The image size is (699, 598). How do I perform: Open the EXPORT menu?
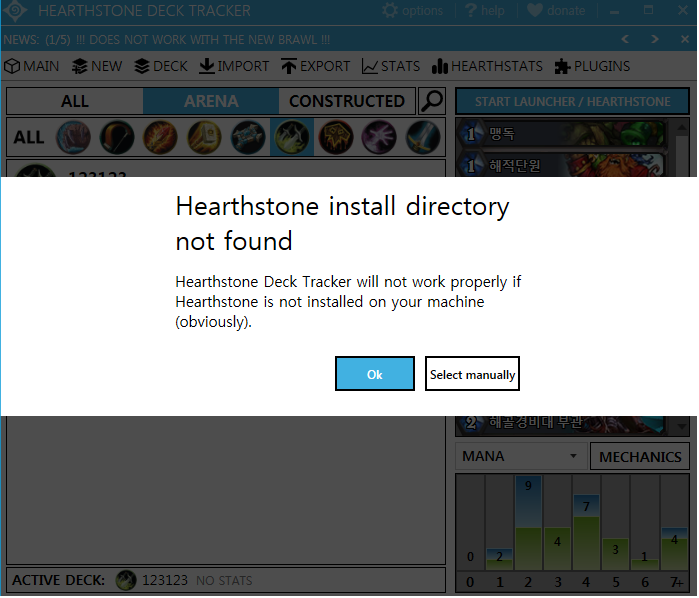tap(316, 66)
